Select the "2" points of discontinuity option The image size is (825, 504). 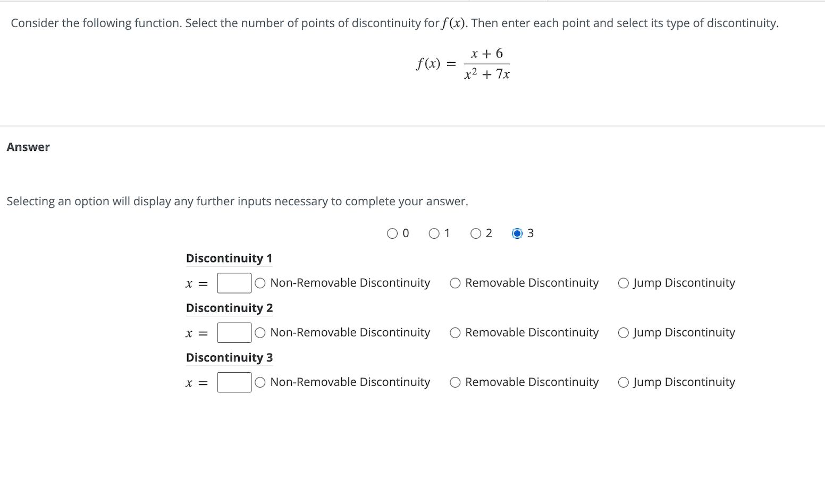tap(476, 233)
